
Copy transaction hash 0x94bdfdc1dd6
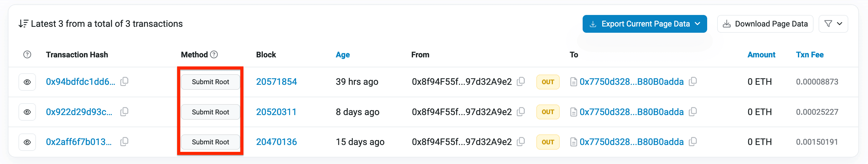point(124,81)
